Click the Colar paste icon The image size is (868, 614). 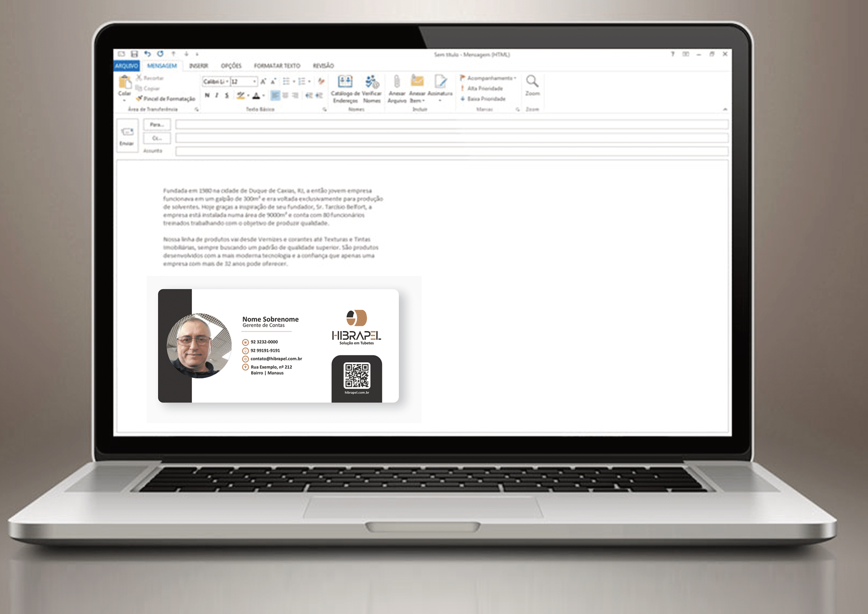click(x=124, y=83)
